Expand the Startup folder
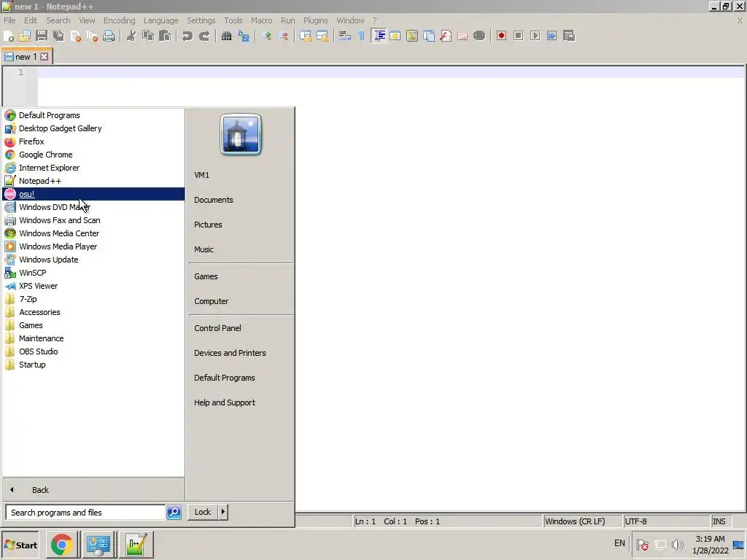 click(93, 365)
